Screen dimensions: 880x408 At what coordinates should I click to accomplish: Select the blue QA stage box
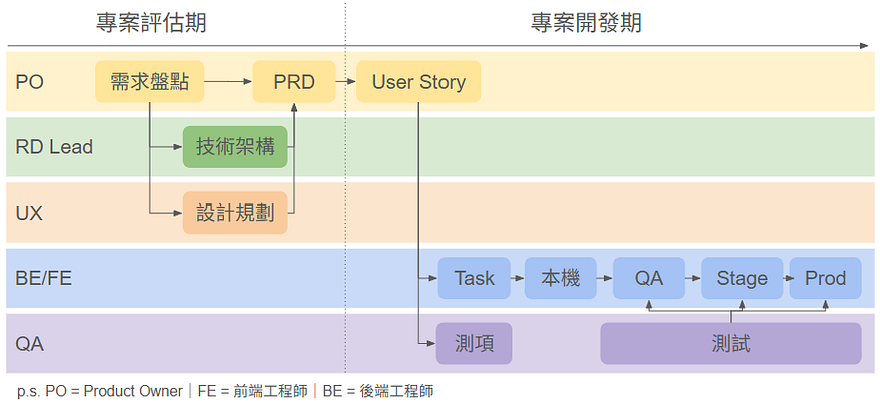click(x=649, y=278)
